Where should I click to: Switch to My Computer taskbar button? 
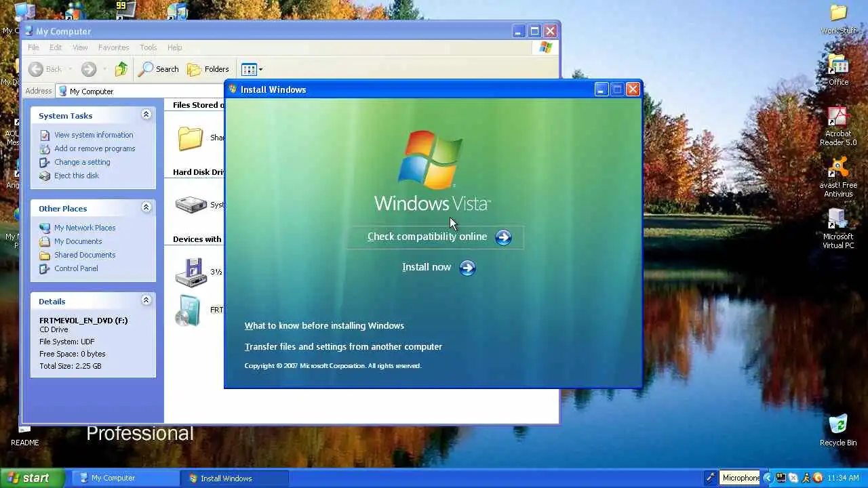[x=125, y=478]
